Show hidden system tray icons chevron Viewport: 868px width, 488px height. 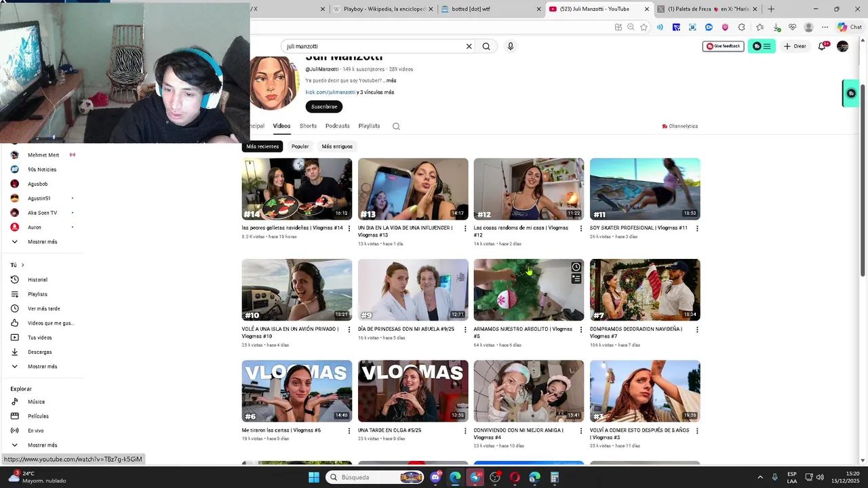tap(759, 477)
